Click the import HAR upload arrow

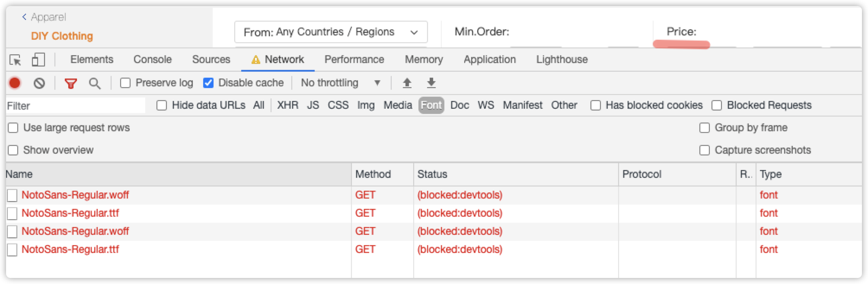(407, 83)
